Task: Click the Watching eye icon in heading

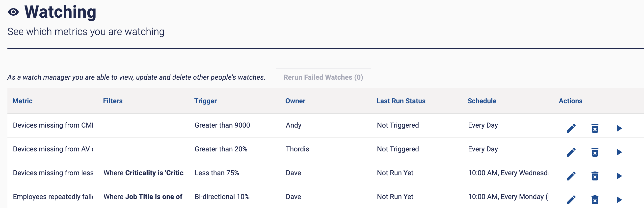Action: tap(14, 12)
